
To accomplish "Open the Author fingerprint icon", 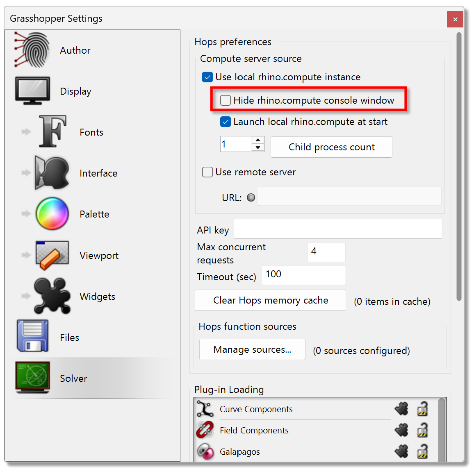I will point(32,50).
